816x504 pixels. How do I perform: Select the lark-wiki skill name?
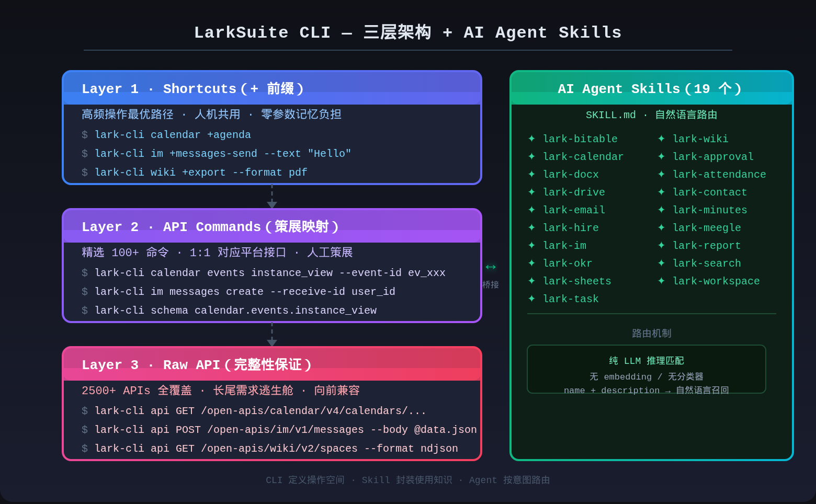tap(700, 139)
